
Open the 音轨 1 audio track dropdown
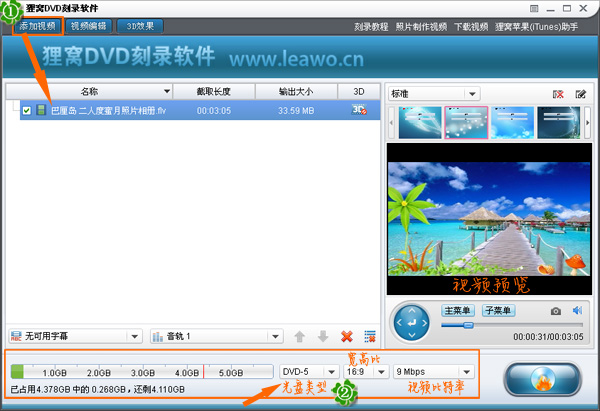(x=217, y=336)
